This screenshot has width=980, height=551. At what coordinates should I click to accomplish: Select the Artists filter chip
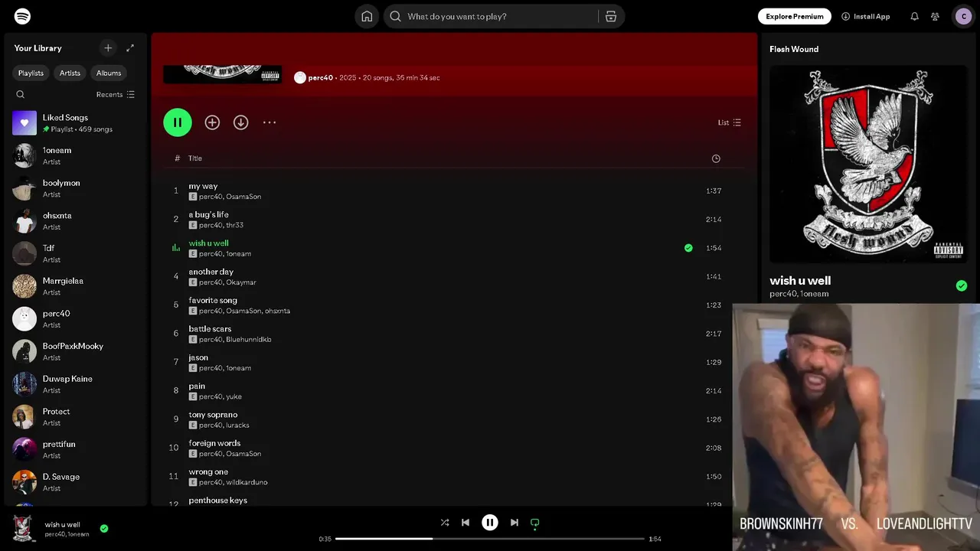point(70,73)
